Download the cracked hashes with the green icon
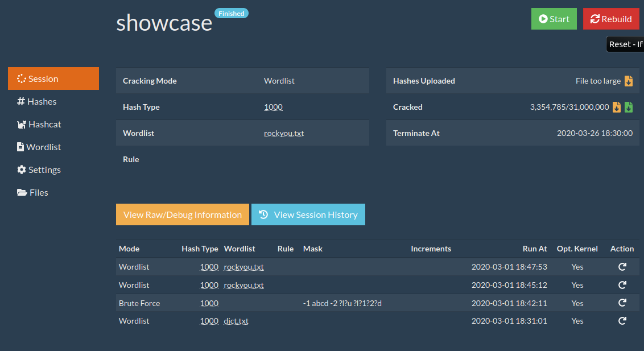This screenshot has height=351, width=644. pyautogui.click(x=628, y=107)
